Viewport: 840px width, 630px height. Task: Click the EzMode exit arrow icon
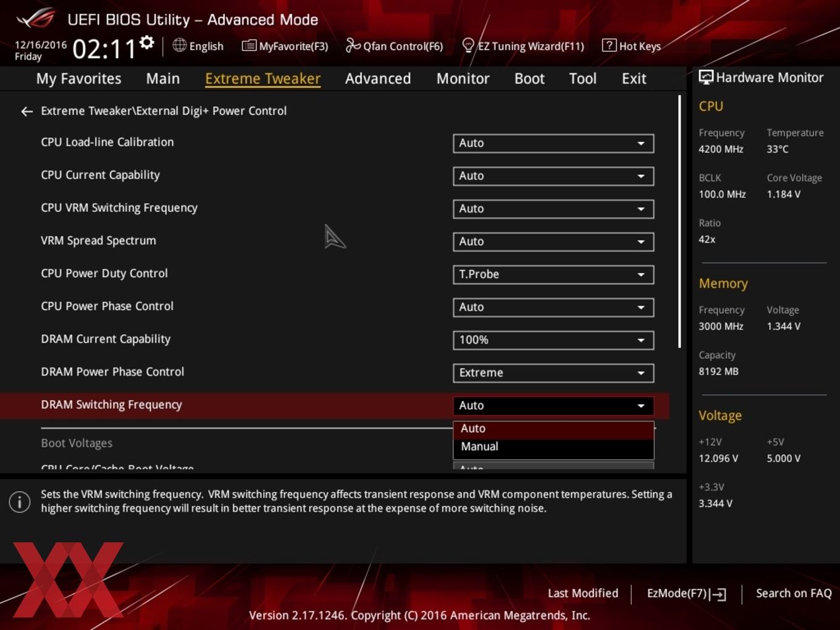(718, 594)
